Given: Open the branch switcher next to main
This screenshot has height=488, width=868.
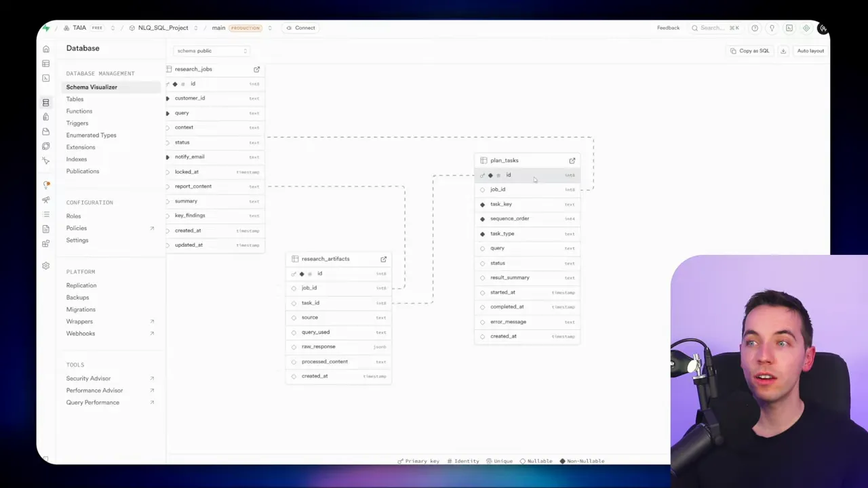Looking at the screenshot, I should click(x=270, y=28).
